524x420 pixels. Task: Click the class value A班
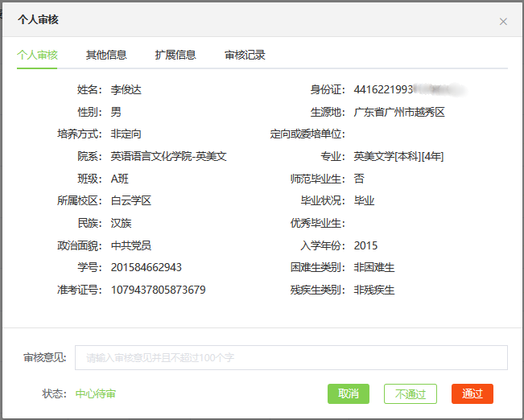120,179
